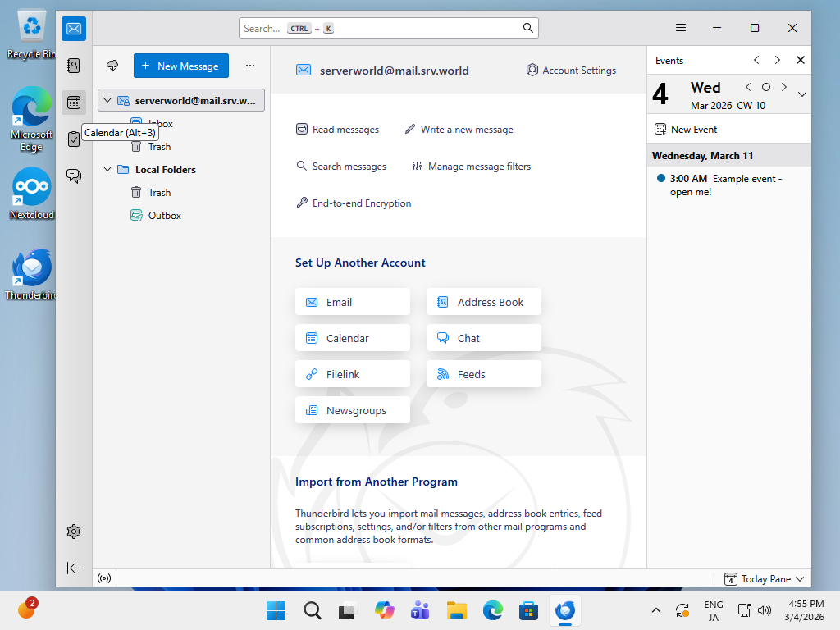Set up a Calendar
Screen dimensions: 840x630
(353, 338)
